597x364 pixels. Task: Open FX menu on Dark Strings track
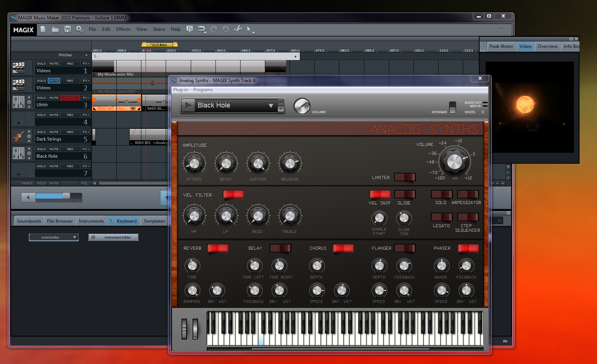pos(86,132)
